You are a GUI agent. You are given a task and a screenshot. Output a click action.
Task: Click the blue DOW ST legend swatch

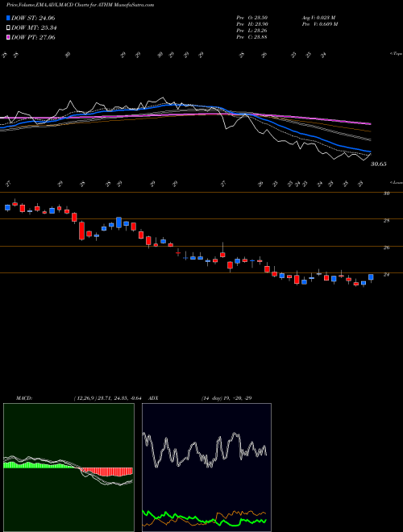[9, 18]
